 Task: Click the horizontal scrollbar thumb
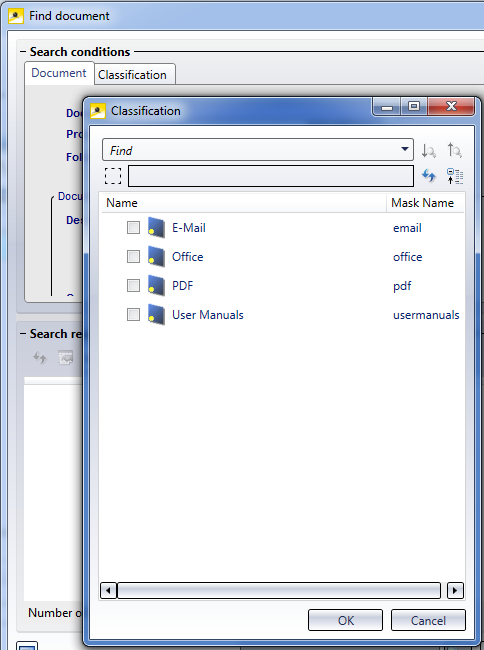(279, 590)
